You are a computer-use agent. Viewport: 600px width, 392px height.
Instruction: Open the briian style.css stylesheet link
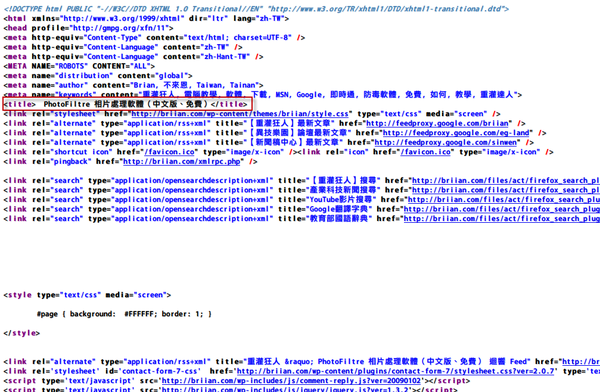240,114
